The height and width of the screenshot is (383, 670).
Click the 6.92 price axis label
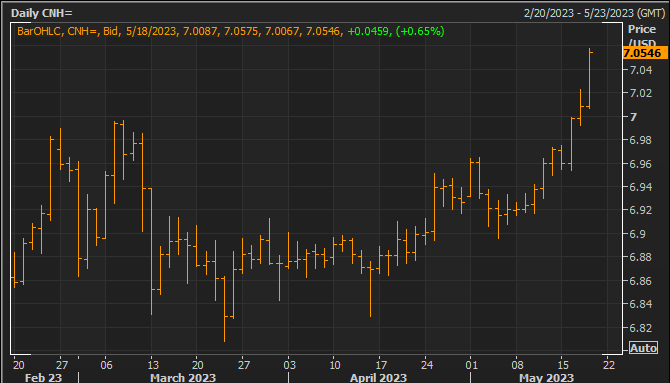pyautogui.click(x=641, y=210)
